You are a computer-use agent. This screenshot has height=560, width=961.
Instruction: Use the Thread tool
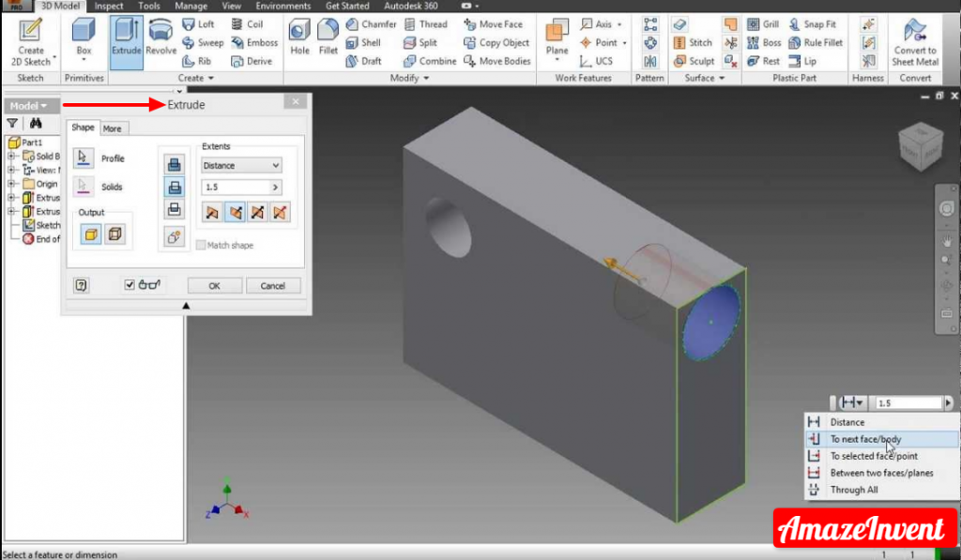(x=426, y=23)
